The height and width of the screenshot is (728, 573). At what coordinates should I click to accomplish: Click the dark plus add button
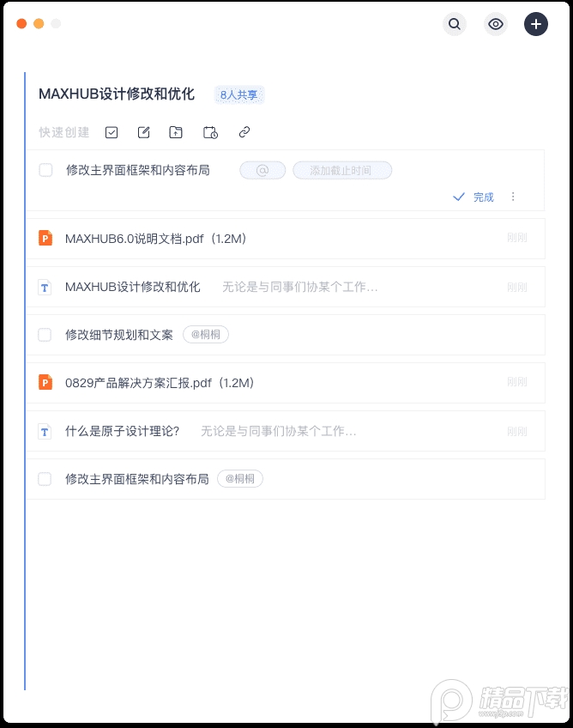536,24
